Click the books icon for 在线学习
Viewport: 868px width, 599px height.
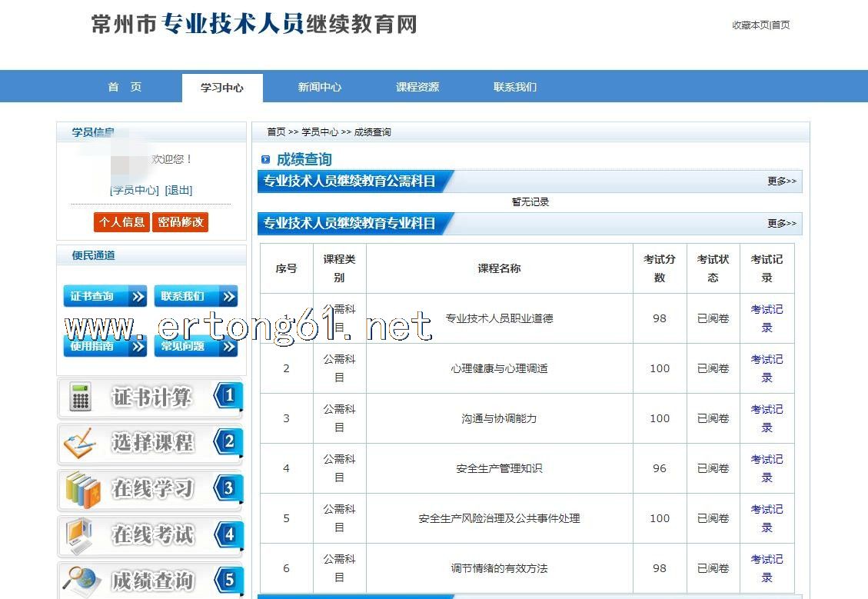click(x=82, y=489)
